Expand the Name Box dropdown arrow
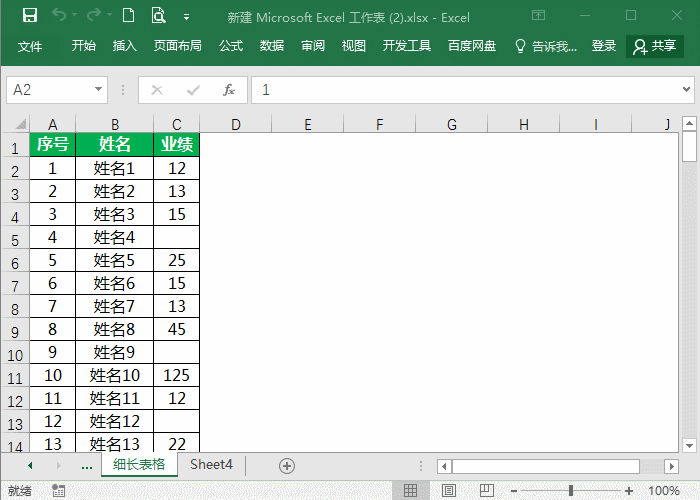Image resolution: width=700 pixels, height=500 pixels. click(99, 89)
